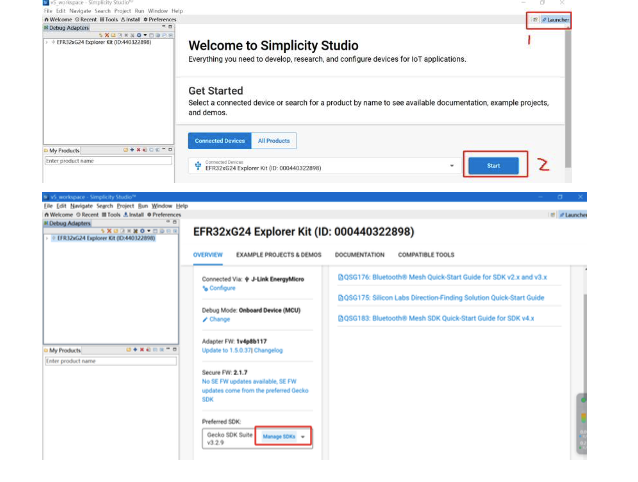
Task: Open dropdown arrow in Welcome-page Debug Adapters toolbar
Action: point(145,35)
